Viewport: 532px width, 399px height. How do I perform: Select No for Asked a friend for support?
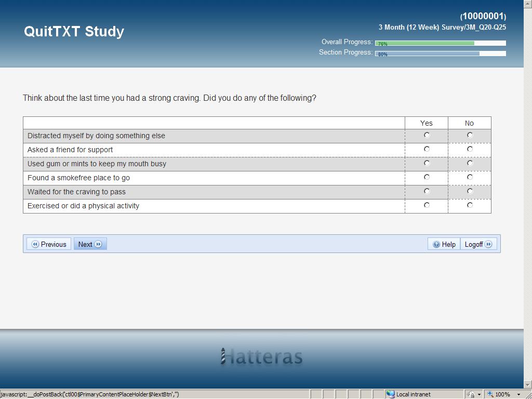tap(470, 149)
